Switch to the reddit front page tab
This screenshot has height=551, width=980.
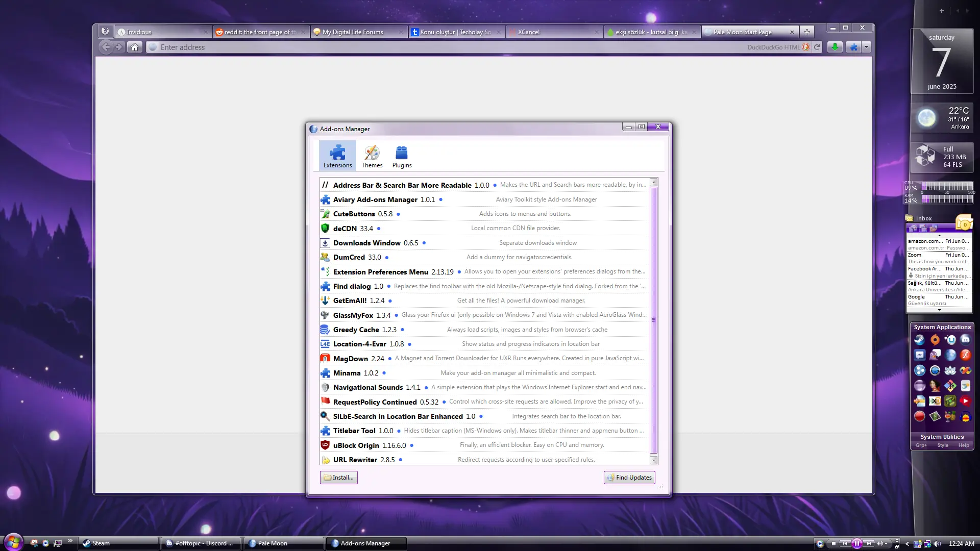(261, 32)
